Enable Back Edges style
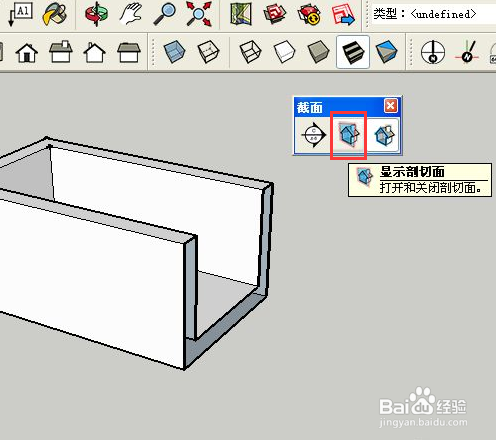 point(208,52)
